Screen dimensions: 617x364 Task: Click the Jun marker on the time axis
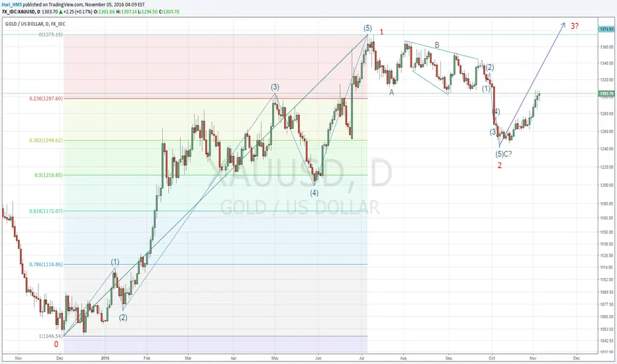pyautogui.click(x=318, y=358)
